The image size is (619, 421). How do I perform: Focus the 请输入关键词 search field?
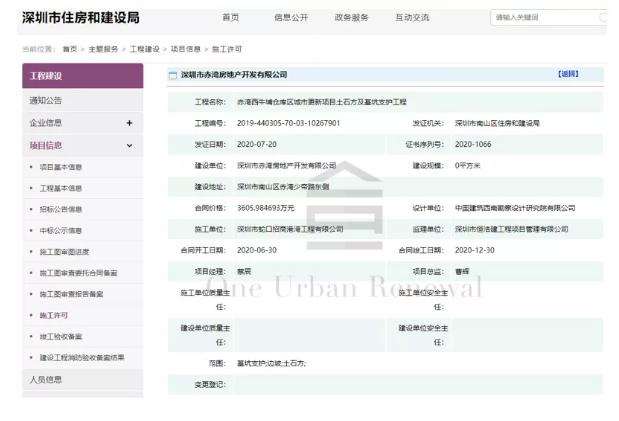[549, 17]
